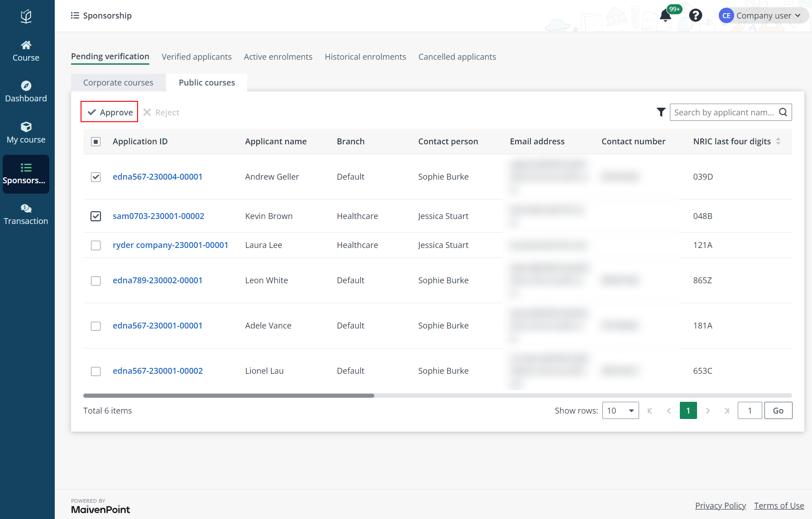Open application edna567-230004-00001
This screenshot has height=519, width=812.
158,176
